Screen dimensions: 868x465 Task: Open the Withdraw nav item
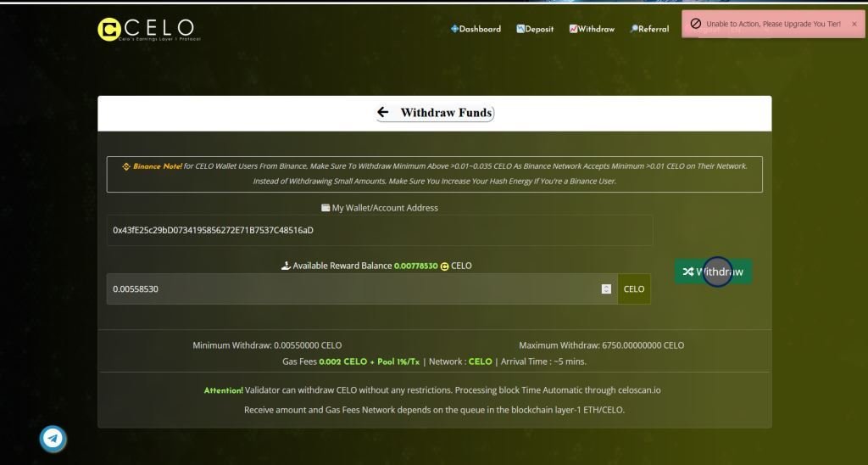pyautogui.click(x=592, y=29)
